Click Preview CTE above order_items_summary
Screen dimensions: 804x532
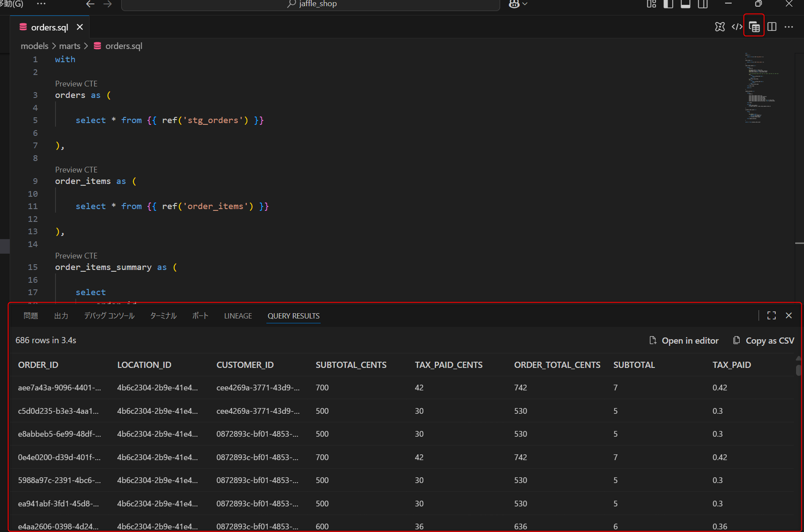click(x=76, y=256)
